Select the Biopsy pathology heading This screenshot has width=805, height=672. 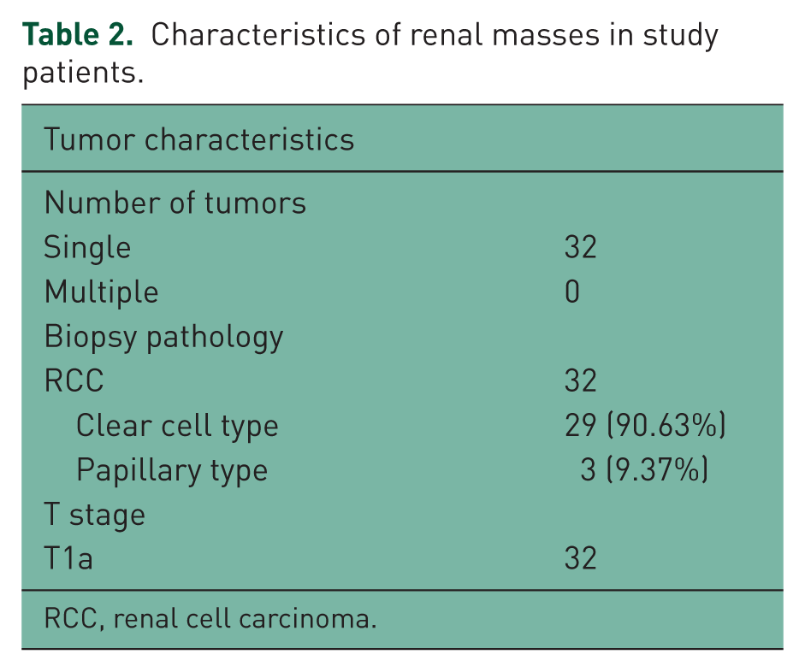click(163, 338)
